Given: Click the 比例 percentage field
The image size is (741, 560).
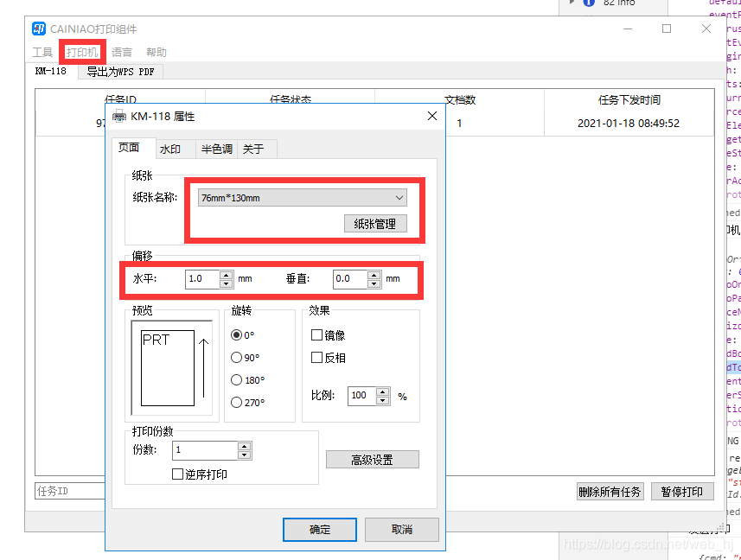Looking at the screenshot, I should tap(362, 396).
